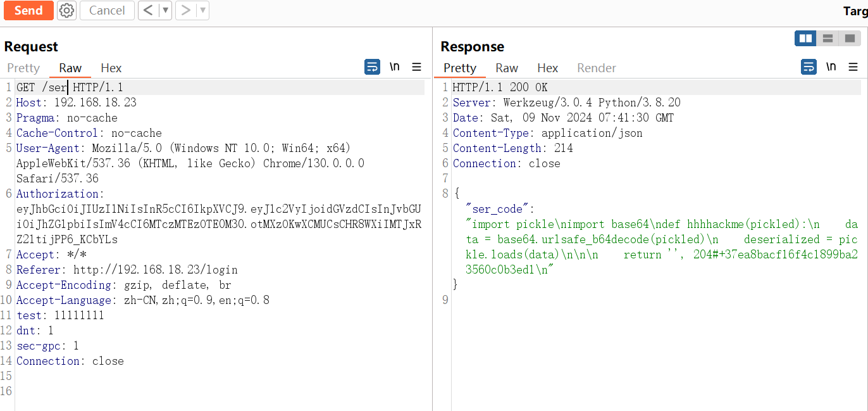Switch to the side-by-side panel layout

pyautogui.click(x=805, y=39)
